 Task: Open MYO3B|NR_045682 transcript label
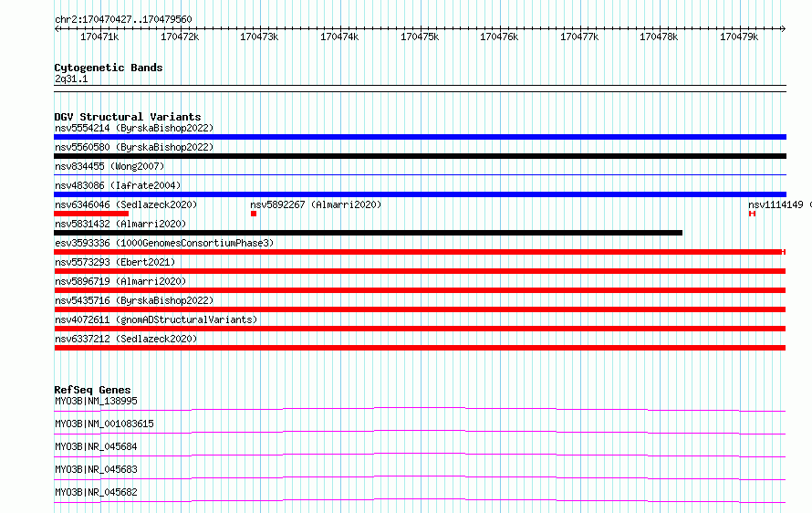coord(97,492)
